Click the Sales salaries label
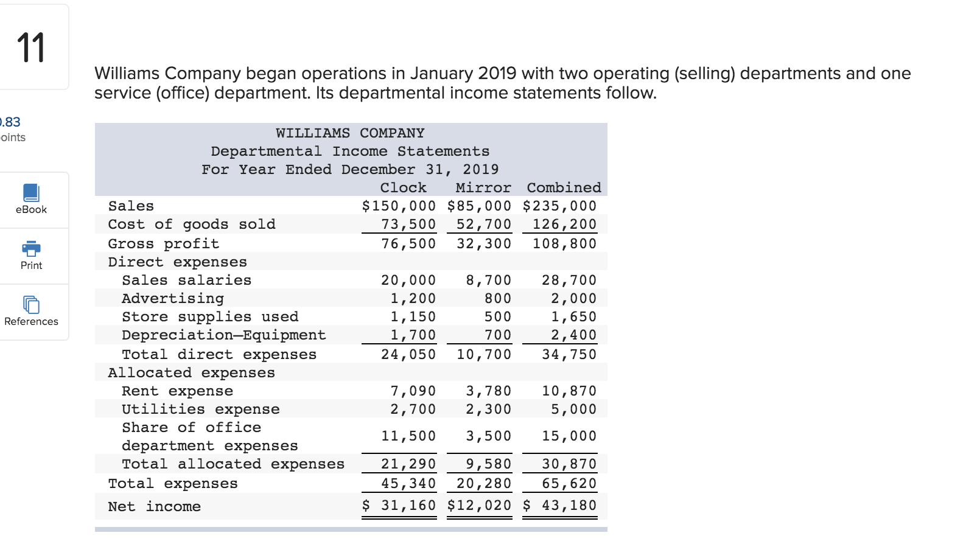Viewport: 980px width, 544px height. point(186,280)
